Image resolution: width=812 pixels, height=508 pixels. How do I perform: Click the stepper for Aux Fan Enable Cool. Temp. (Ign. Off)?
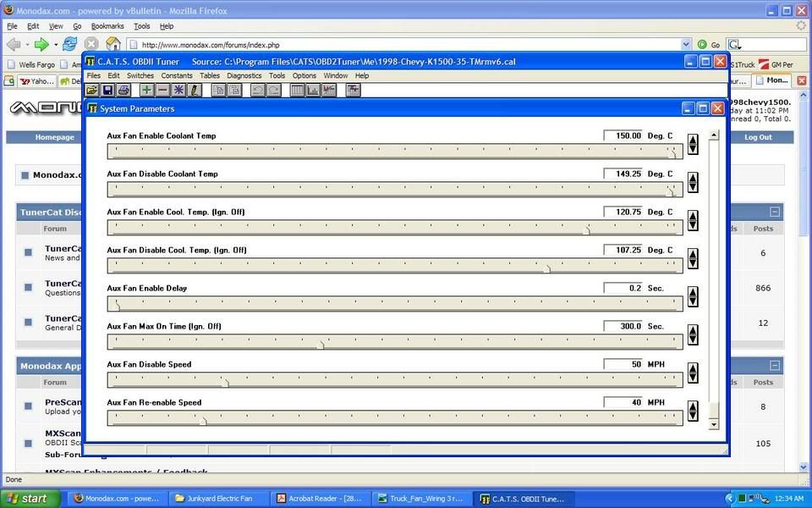693,220
